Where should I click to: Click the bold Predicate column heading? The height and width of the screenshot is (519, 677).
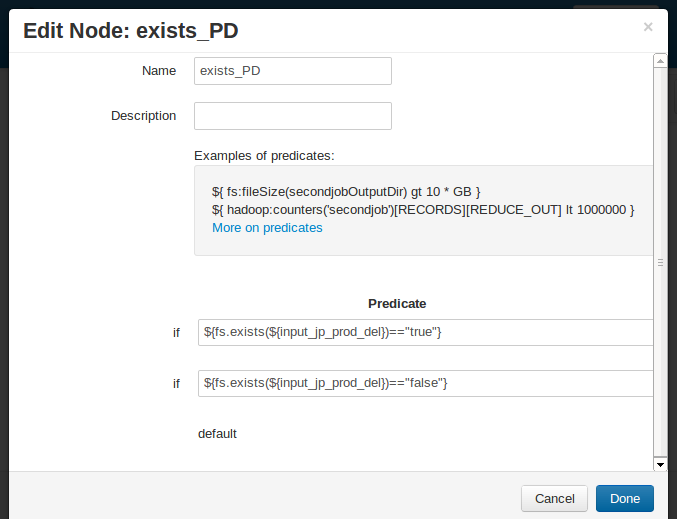(397, 303)
